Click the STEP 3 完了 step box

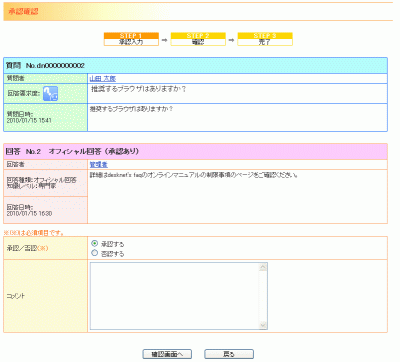(x=265, y=39)
